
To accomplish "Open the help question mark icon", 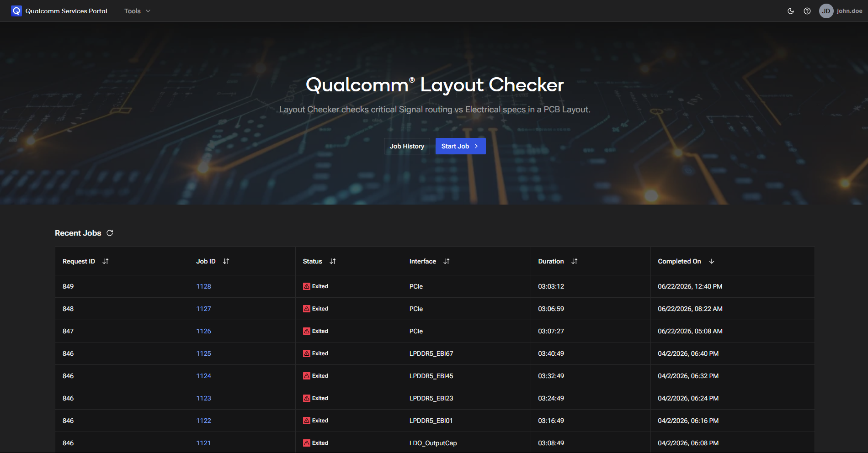I will 807,11.
